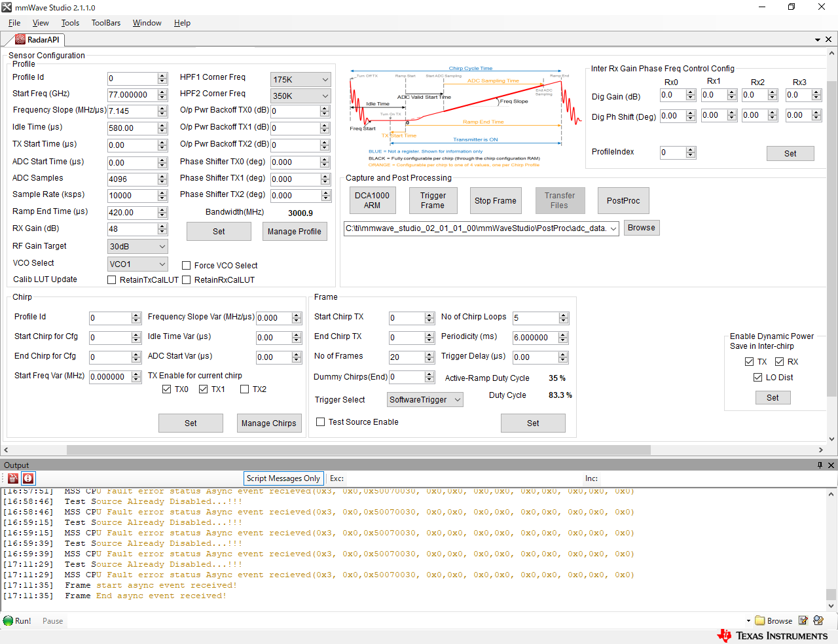Click Stop Frame button
Viewport: 838px width, 644px height.
(496, 200)
